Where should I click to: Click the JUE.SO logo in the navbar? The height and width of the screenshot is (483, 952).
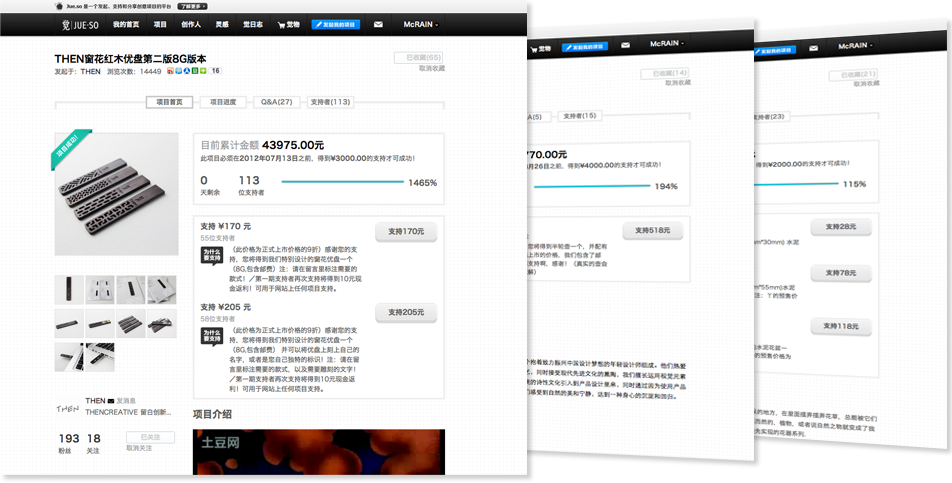pyautogui.click(x=78, y=23)
